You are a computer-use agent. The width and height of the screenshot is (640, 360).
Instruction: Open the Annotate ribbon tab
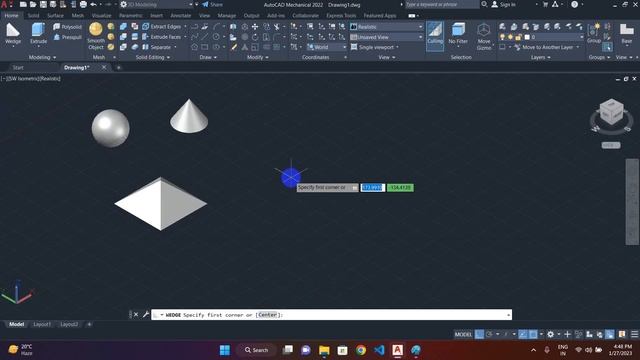point(181,16)
